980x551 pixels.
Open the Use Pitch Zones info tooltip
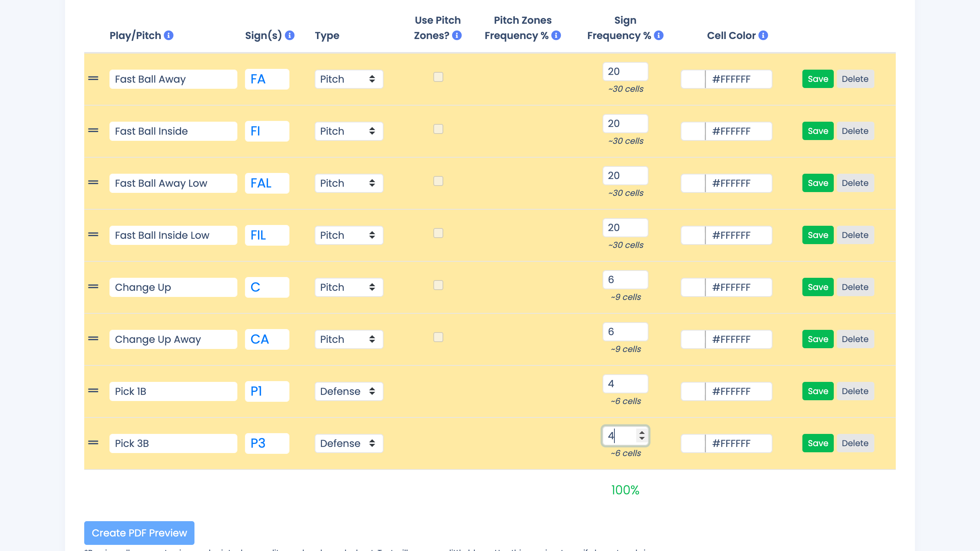point(456,35)
